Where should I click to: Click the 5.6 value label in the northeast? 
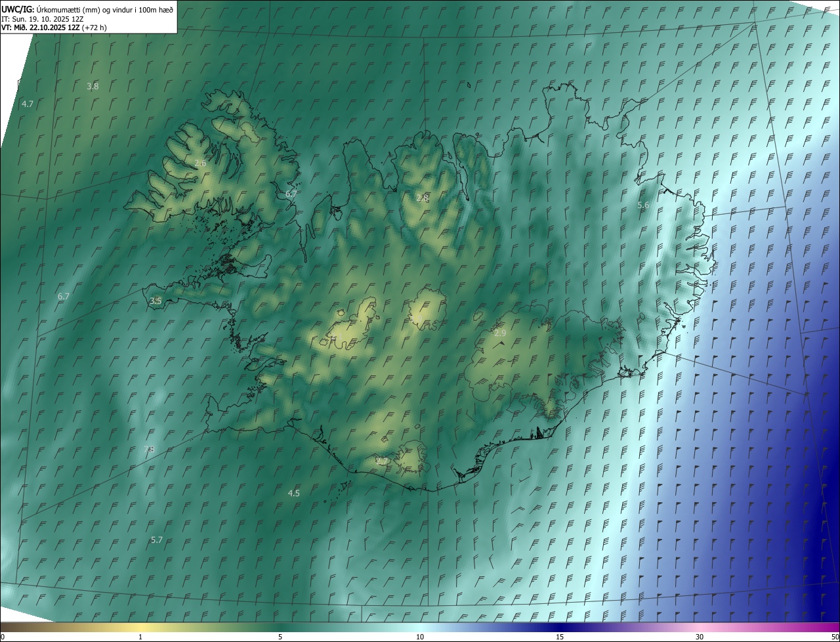643,205
